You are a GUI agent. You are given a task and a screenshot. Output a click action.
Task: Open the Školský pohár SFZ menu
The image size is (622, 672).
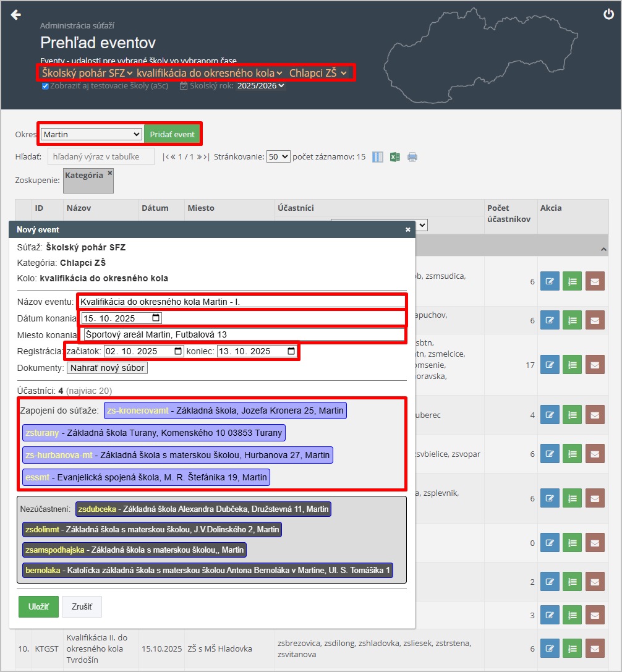[87, 73]
